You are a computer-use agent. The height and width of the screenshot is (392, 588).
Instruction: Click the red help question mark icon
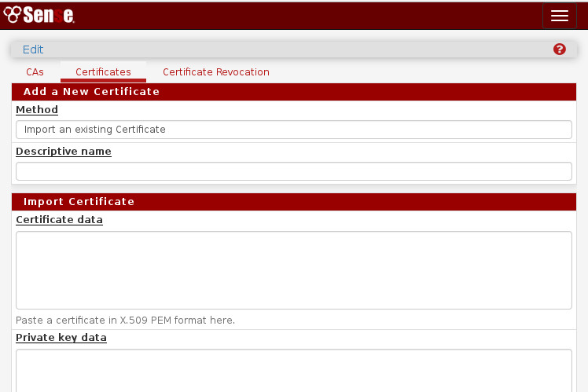coord(560,49)
